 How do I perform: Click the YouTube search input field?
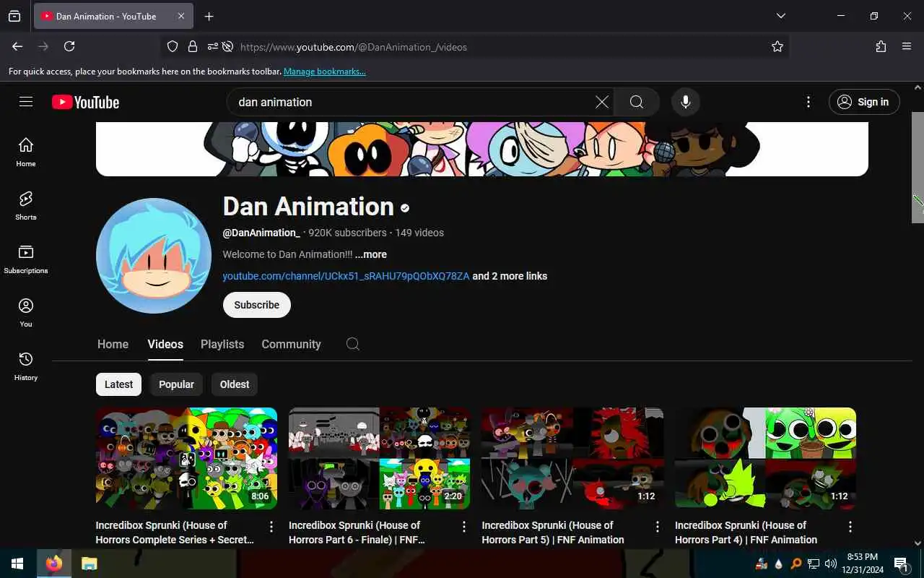click(411, 102)
